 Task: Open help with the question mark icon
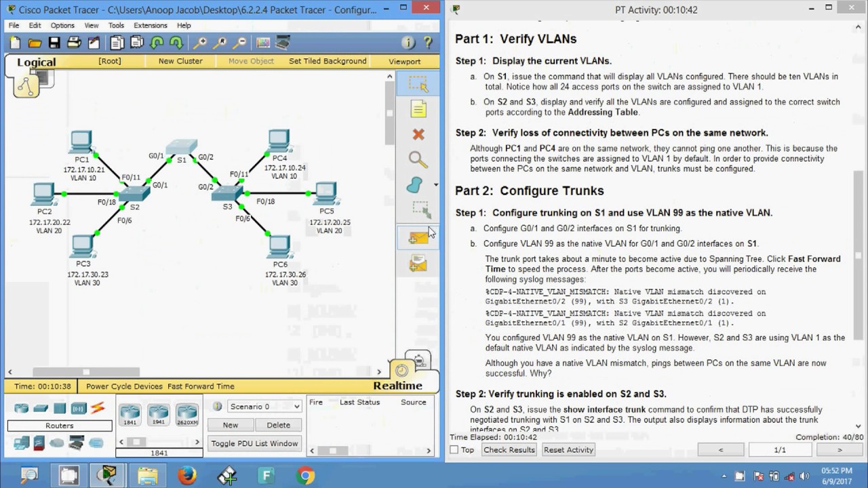click(x=428, y=43)
